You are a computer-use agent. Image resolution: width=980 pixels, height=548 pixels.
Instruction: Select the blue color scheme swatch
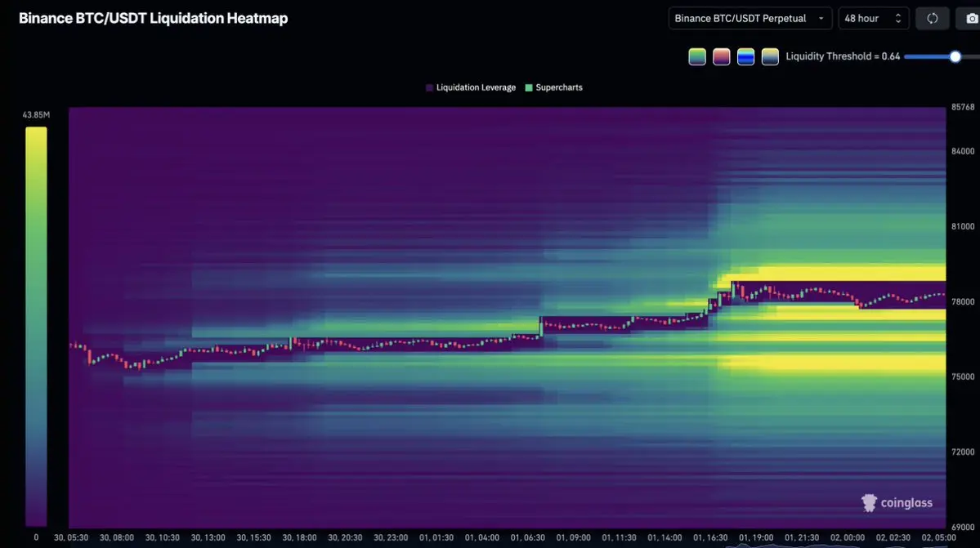(745, 57)
